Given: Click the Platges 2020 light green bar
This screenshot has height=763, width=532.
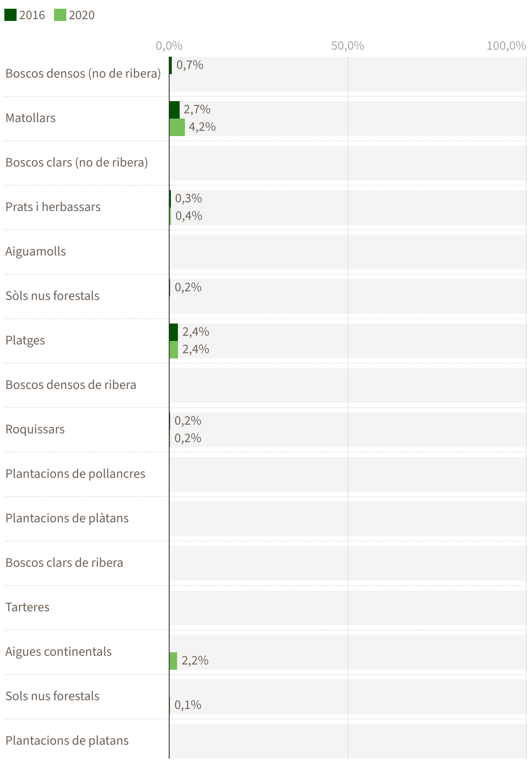Looking at the screenshot, I should [174, 350].
